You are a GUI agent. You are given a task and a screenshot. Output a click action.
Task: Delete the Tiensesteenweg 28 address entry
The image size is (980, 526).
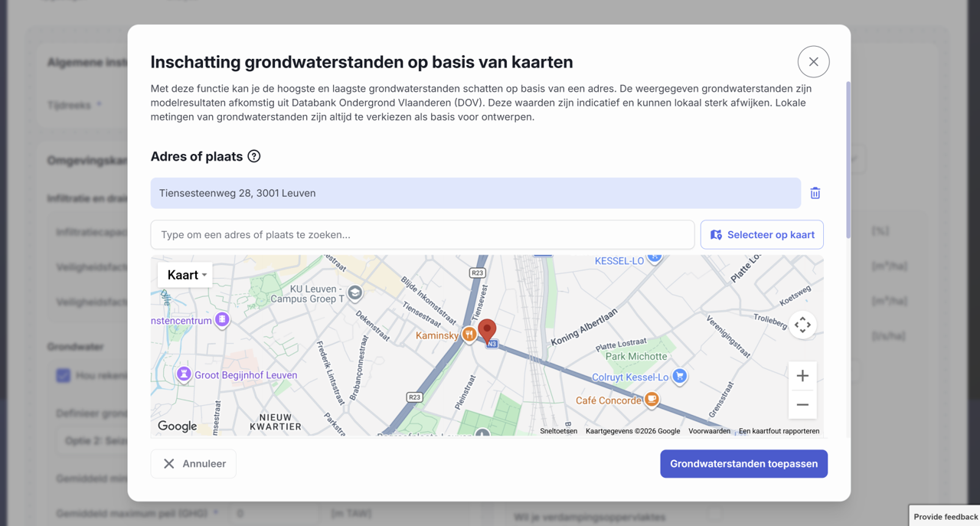[815, 193]
